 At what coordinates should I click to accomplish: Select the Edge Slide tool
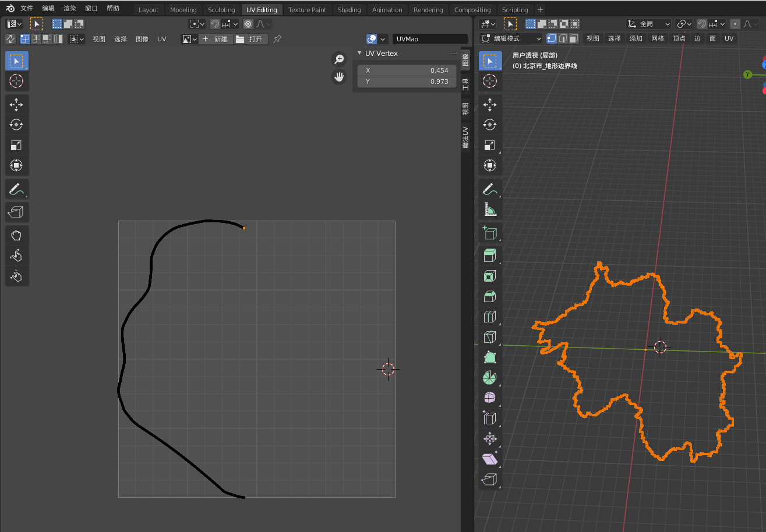[x=490, y=418]
